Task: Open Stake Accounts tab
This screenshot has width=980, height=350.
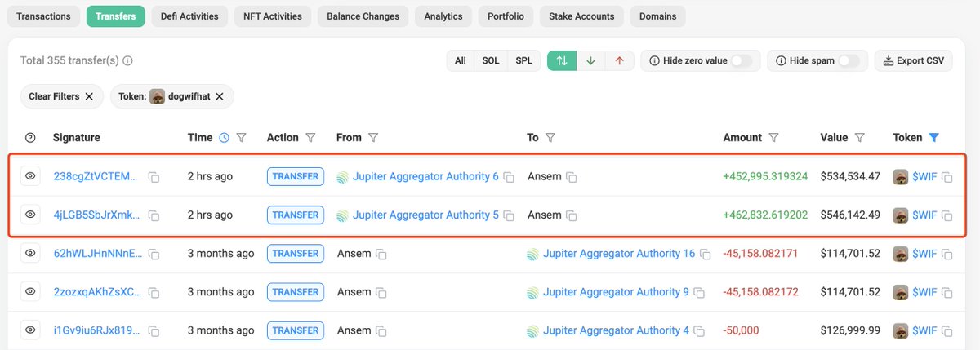Action: coord(582,16)
